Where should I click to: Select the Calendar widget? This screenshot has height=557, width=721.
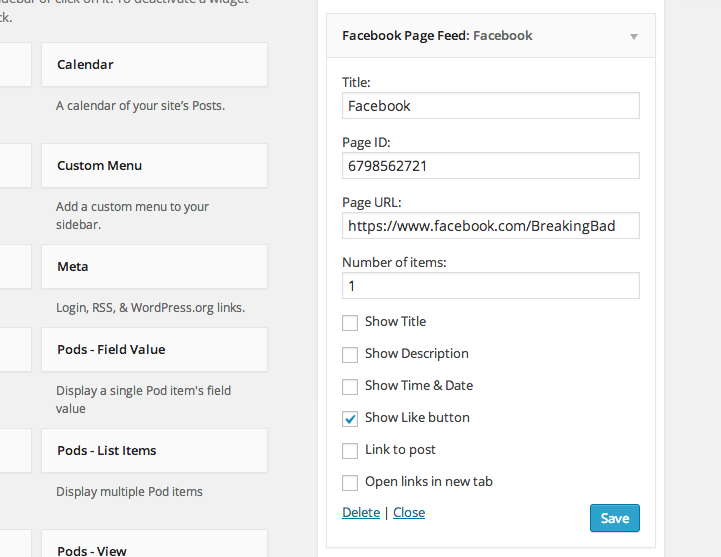(154, 64)
